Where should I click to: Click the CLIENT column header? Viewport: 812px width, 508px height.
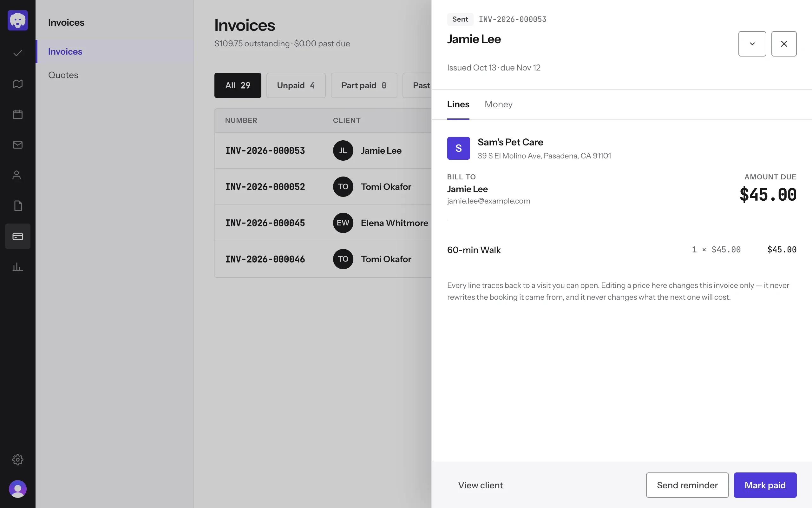347,120
